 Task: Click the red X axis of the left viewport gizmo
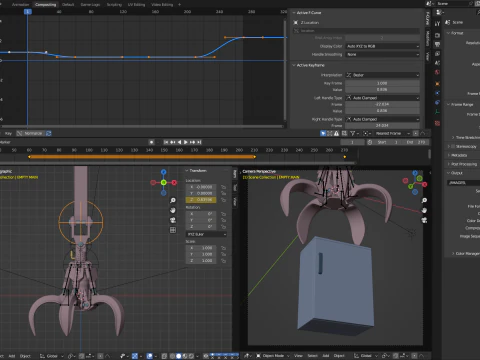174,182
